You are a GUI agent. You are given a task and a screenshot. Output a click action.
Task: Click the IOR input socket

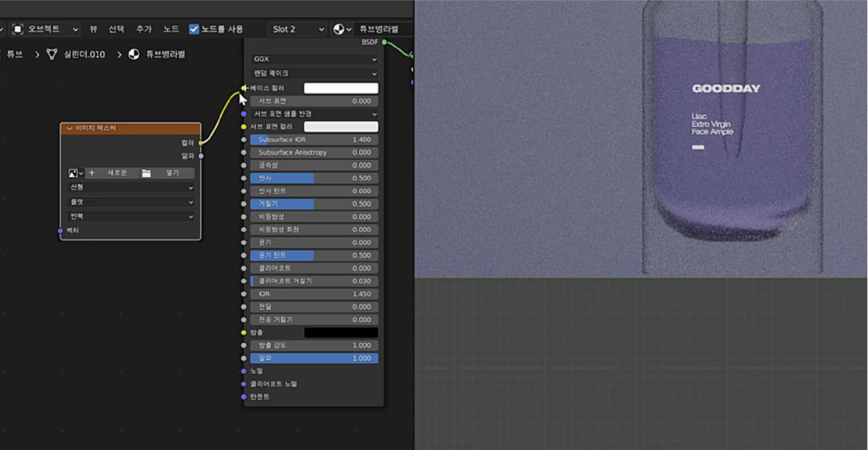[244, 293]
